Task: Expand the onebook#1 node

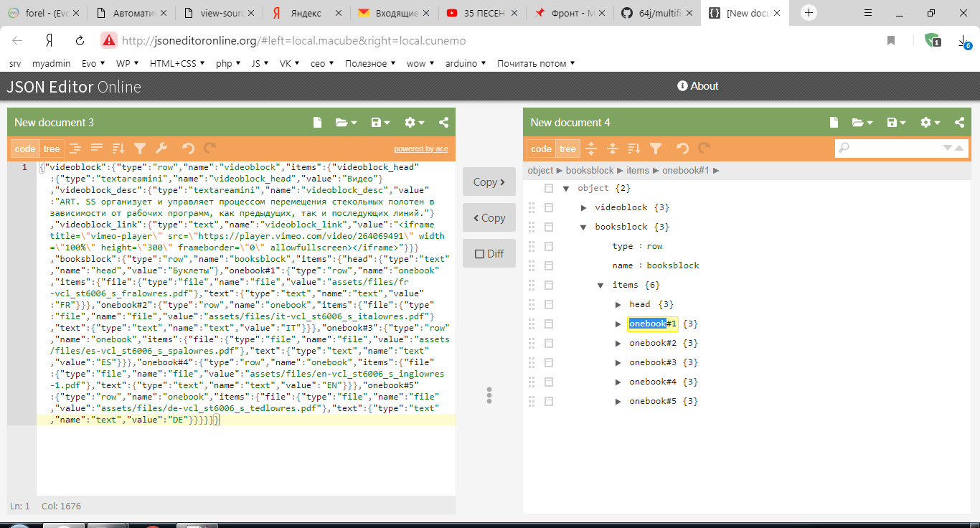Action: (618, 324)
